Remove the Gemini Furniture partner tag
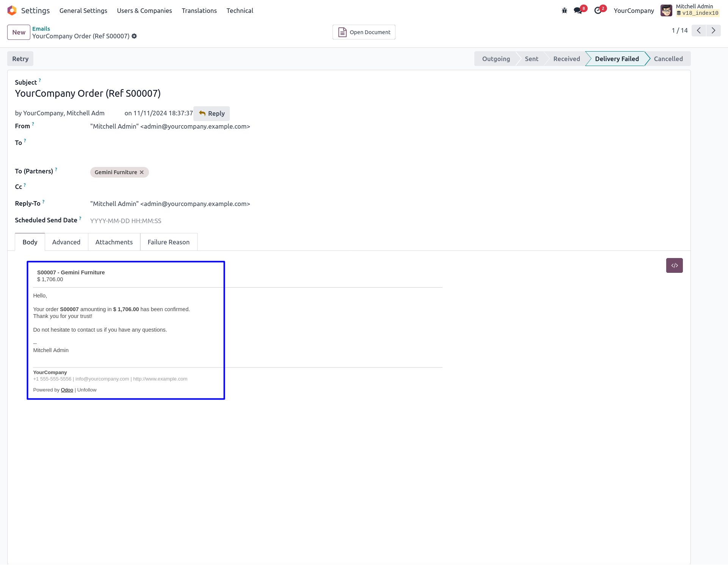Viewport: 728px width, 565px height. 142,172
